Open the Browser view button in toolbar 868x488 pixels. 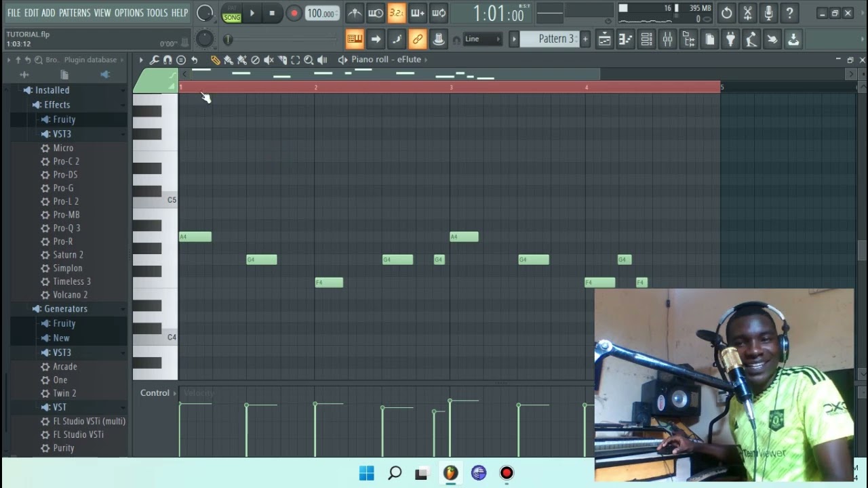[x=688, y=39]
